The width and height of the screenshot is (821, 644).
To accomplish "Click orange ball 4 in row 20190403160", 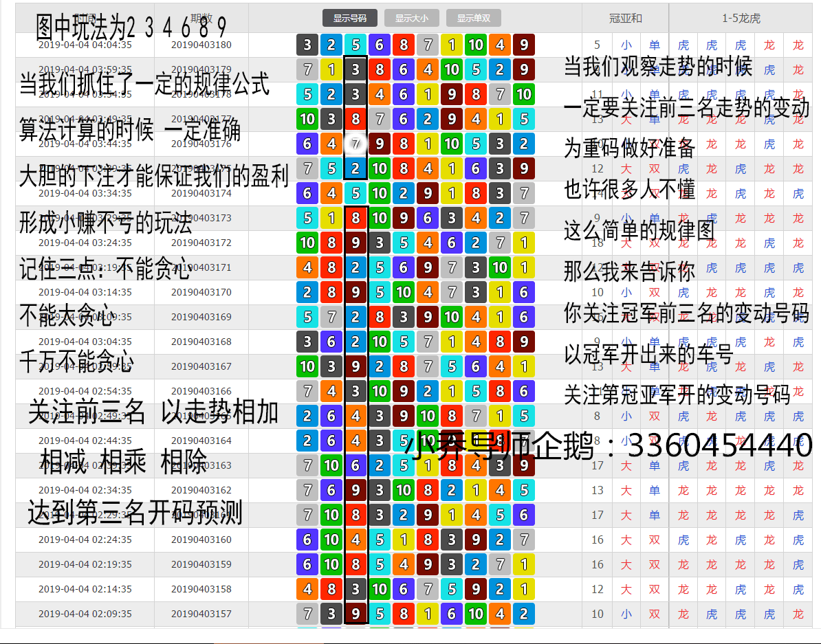I will 355,540.
